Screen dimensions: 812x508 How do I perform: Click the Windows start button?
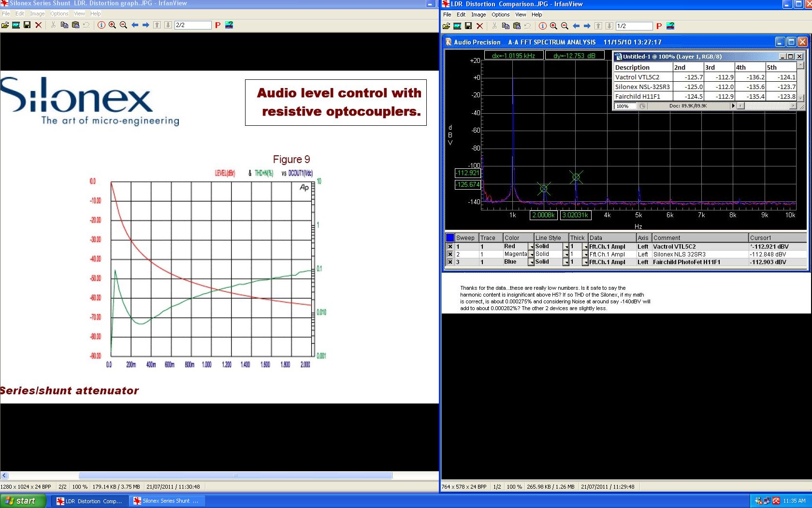[x=23, y=501]
